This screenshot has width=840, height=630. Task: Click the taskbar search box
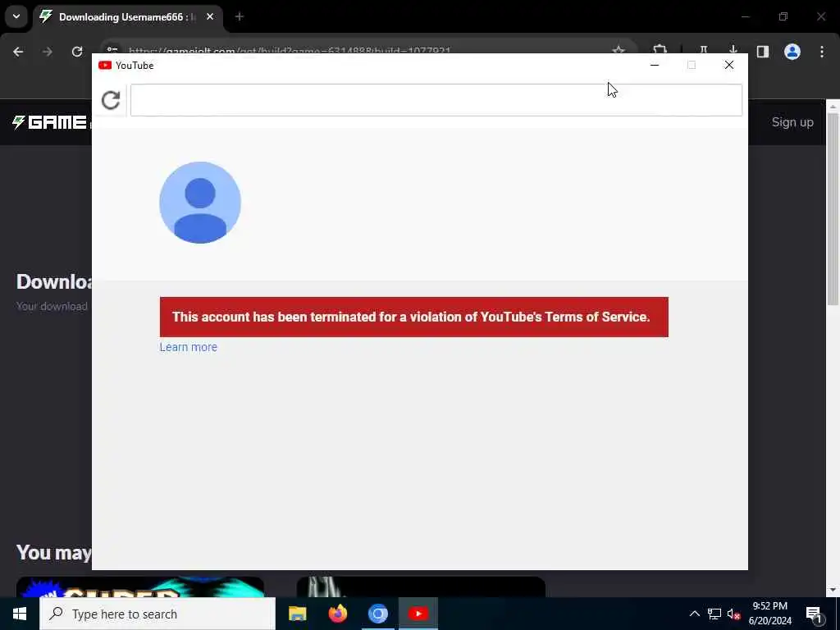[157, 614]
